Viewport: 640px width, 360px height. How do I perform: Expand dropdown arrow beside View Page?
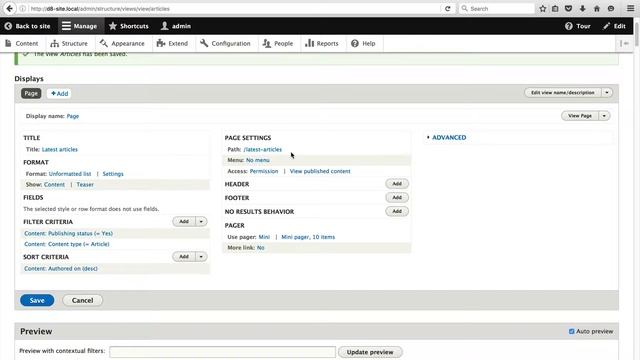coord(604,116)
